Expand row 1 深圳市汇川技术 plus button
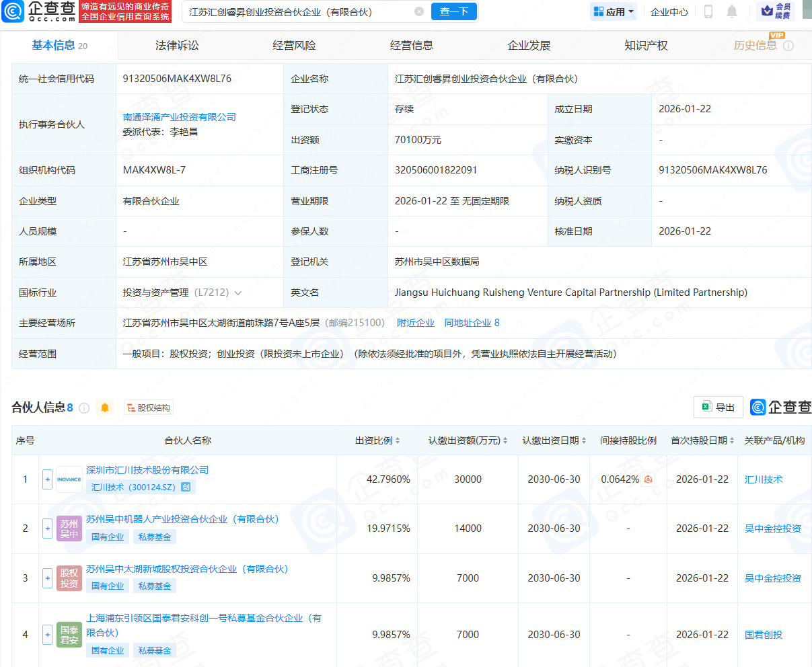The image size is (812, 667). coord(47,479)
